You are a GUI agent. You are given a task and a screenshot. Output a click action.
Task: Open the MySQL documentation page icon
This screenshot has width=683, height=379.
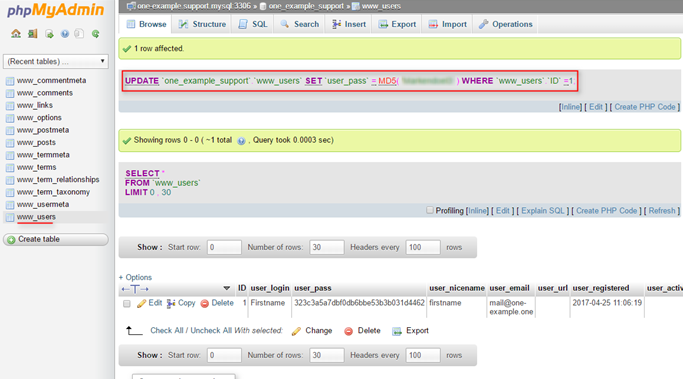click(79, 34)
